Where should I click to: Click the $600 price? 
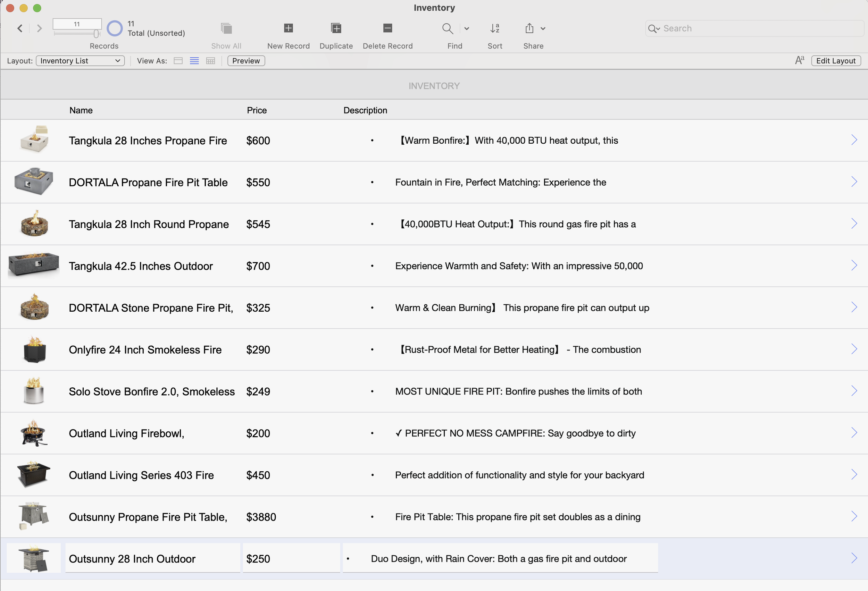[258, 141]
